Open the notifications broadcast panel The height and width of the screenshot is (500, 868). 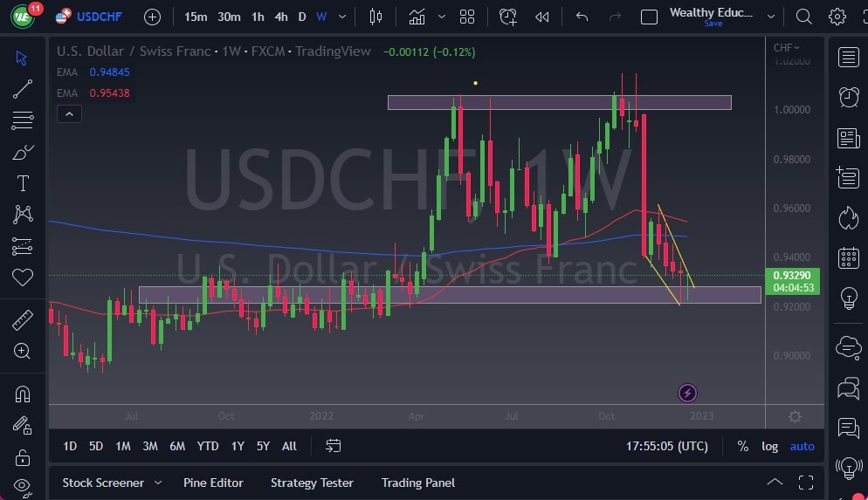coord(848,469)
